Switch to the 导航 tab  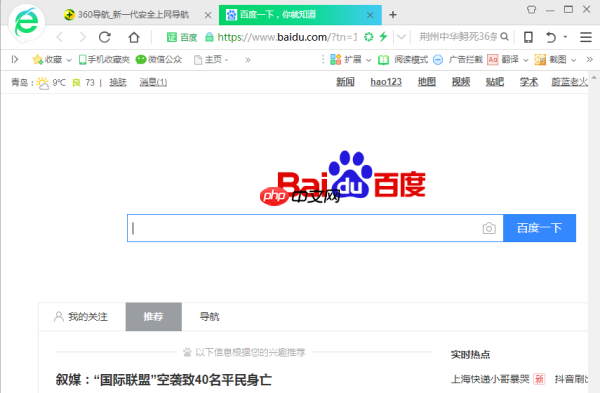(209, 317)
